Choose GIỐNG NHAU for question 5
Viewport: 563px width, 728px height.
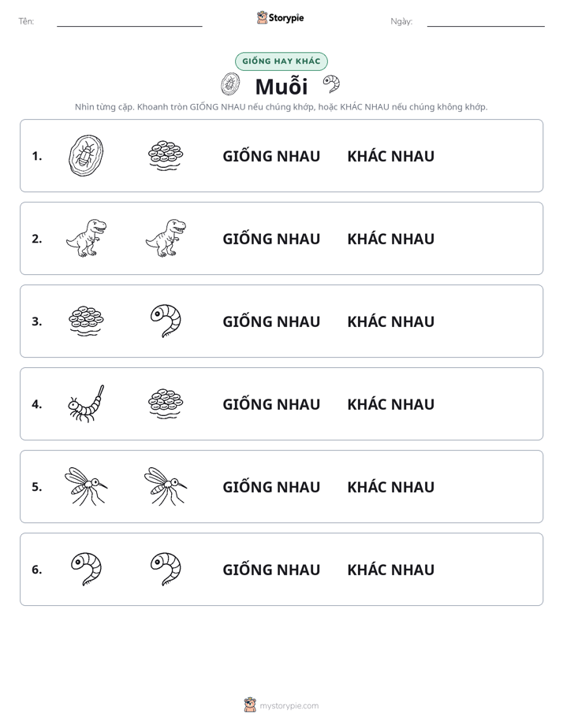point(271,487)
